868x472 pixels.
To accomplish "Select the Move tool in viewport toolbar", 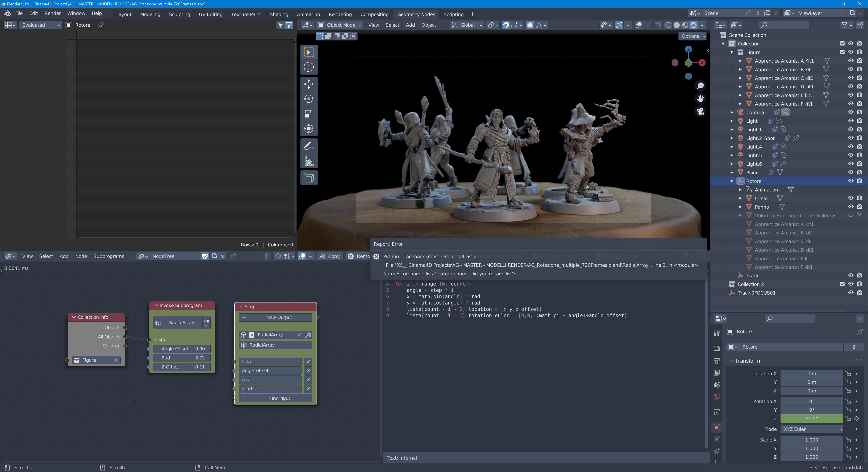I will click(x=309, y=84).
